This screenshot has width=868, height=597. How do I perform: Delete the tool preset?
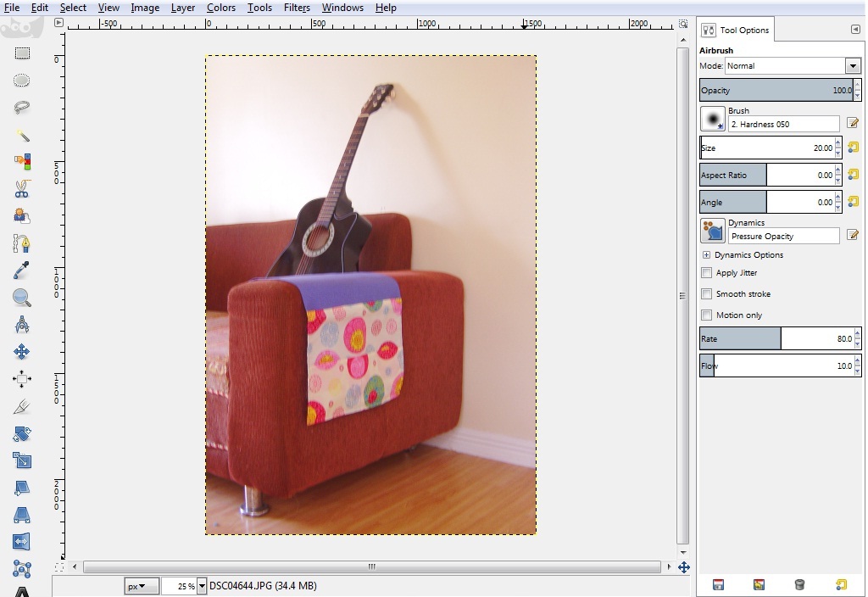[x=799, y=584]
